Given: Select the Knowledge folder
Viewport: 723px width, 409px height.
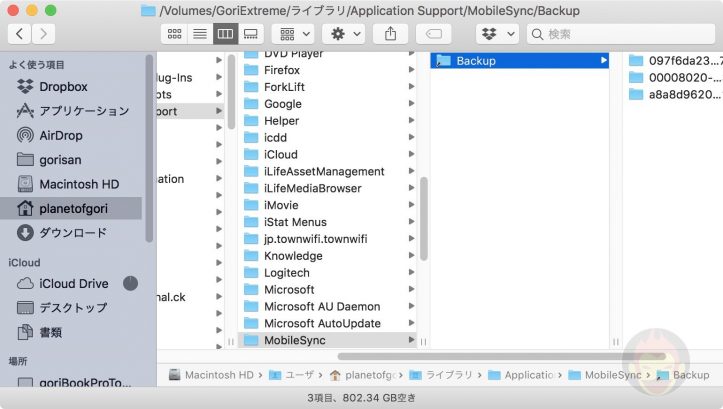Looking at the screenshot, I should coord(326,256).
